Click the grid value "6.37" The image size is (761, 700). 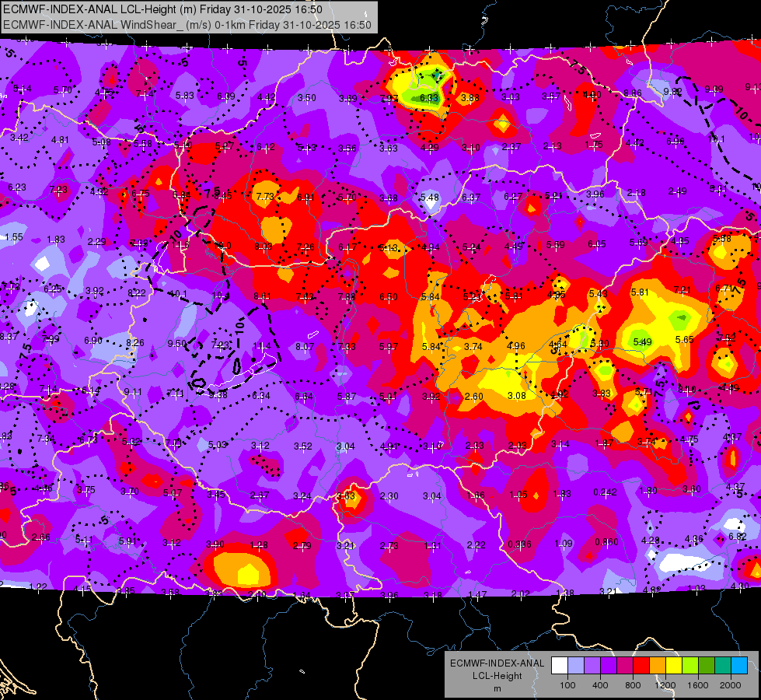pos(471,198)
